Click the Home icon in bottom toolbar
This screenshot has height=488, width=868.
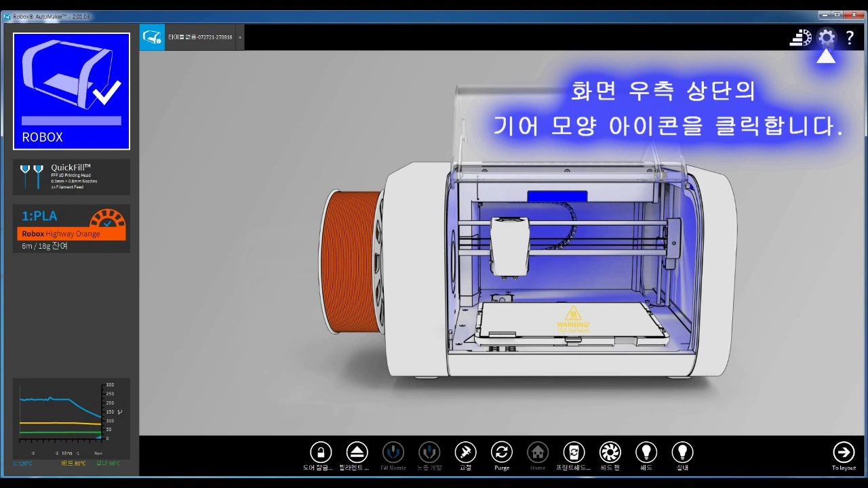(538, 452)
